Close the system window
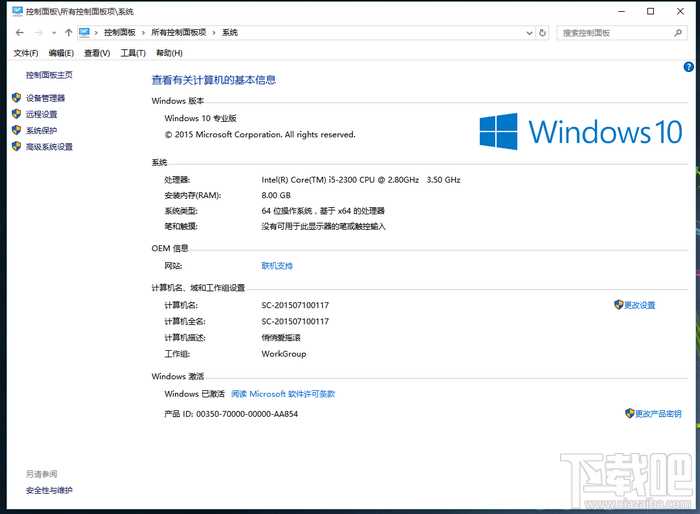The width and height of the screenshot is (700, 514). tap(680, 12)
